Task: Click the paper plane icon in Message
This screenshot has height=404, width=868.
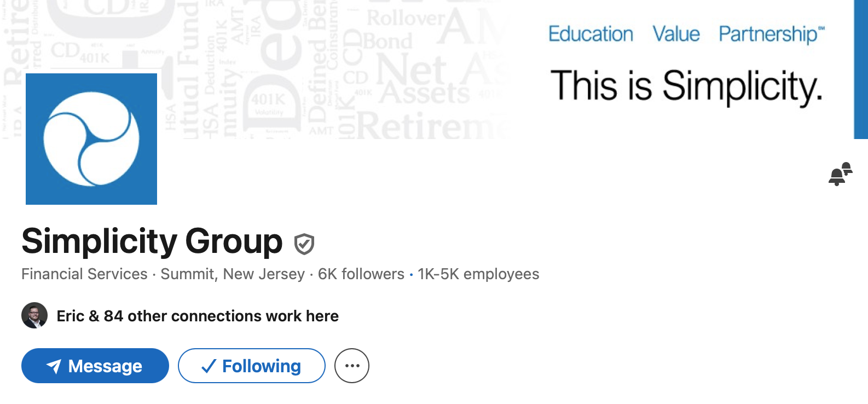Action: click(54, 366)
